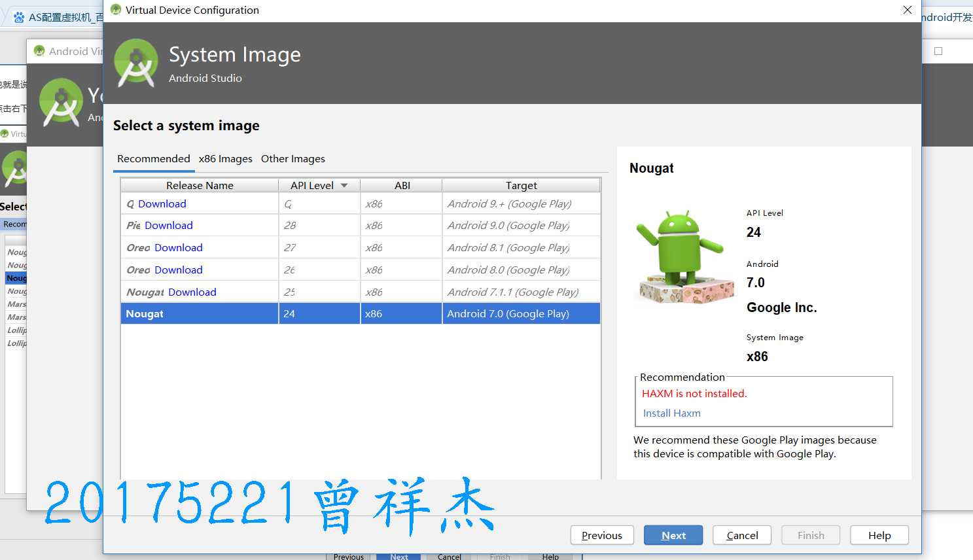Click the Android Studio logo in header
973x560 pixels.
pyautogui.click(x=136, y=63)
